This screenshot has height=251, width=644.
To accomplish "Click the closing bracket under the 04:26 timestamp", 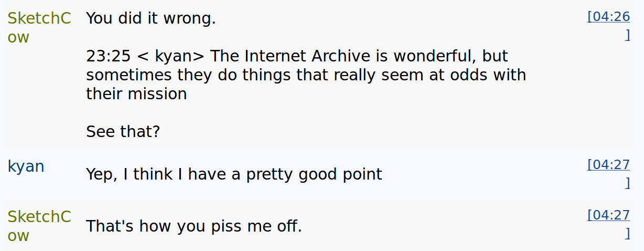I will 628,35.
